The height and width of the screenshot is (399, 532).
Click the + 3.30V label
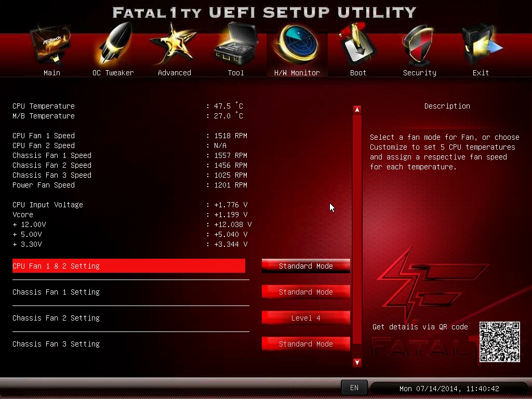click(27, 244)
